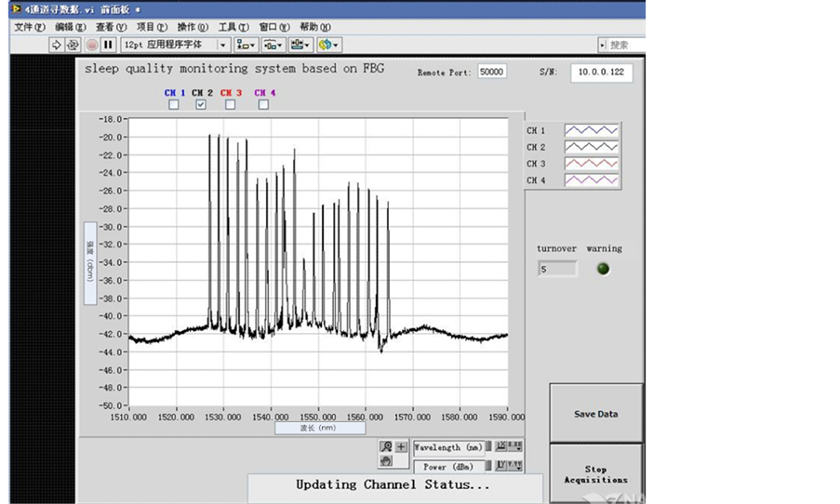This screenshot has height=504, width=840.
Task: Enable the CH 4 checkbox
Action: point(264,105)
